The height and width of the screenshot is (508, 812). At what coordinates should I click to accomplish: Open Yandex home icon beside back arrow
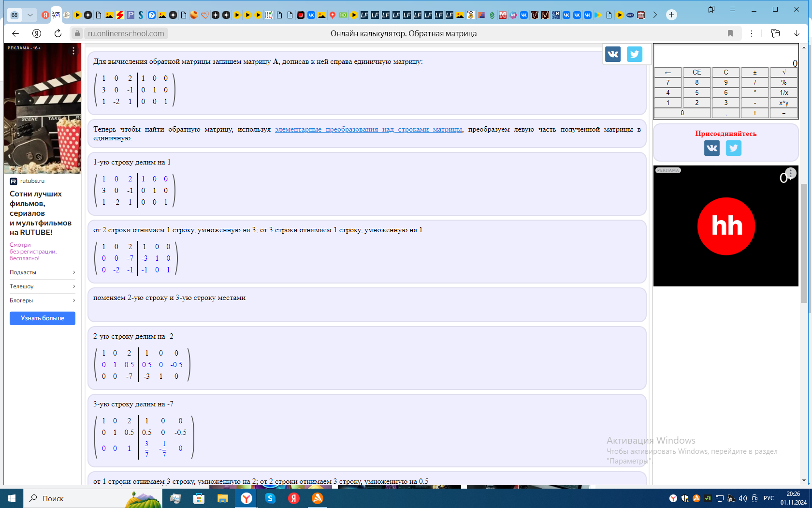coord(37,33)
